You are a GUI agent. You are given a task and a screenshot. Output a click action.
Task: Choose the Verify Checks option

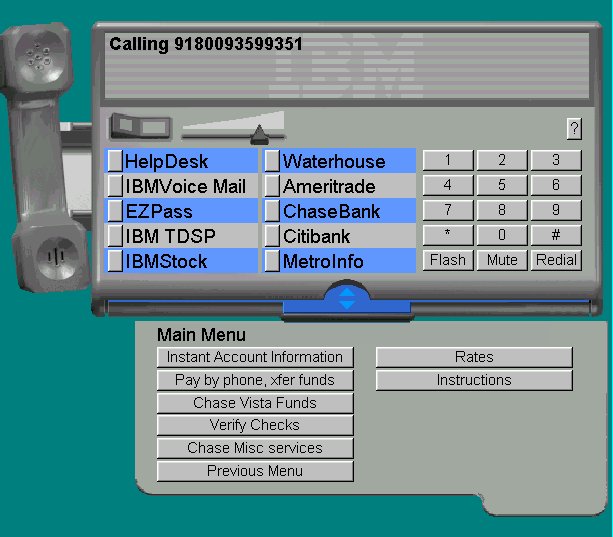255,425
